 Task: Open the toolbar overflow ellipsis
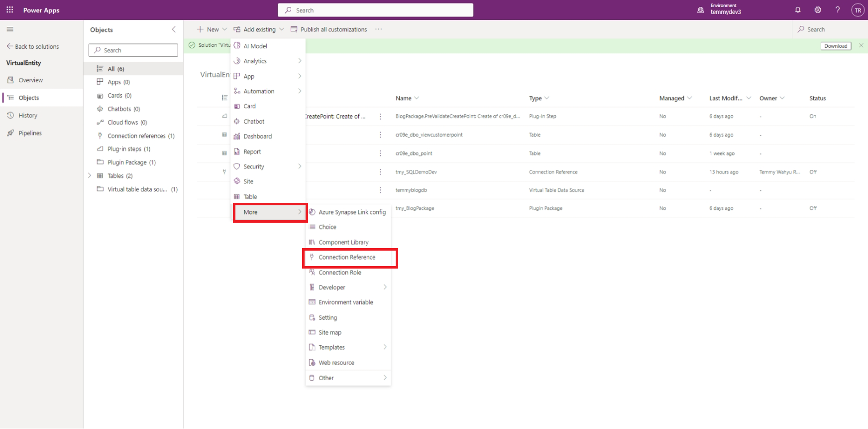tap(379, 29)
